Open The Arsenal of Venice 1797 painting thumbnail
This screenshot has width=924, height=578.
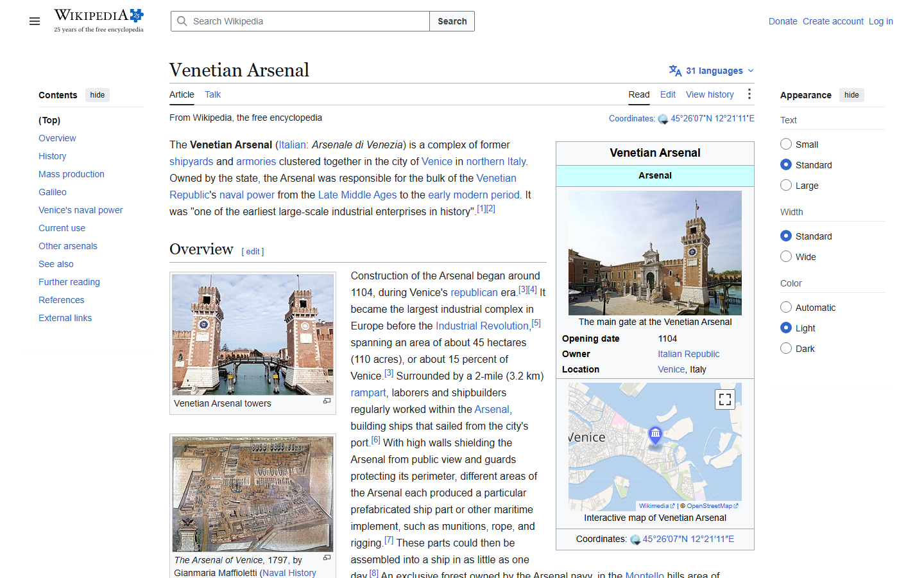coord(253,494)
